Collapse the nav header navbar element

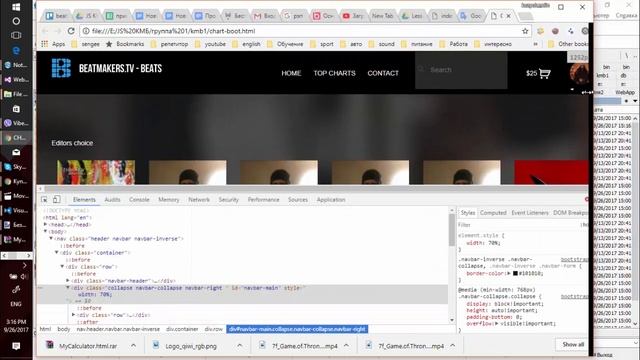tap(51, 238)
